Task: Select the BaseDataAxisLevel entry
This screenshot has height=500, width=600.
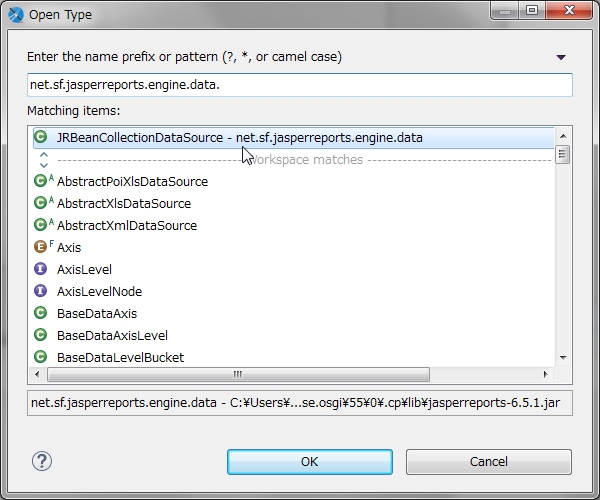Action: click(112, 336)
